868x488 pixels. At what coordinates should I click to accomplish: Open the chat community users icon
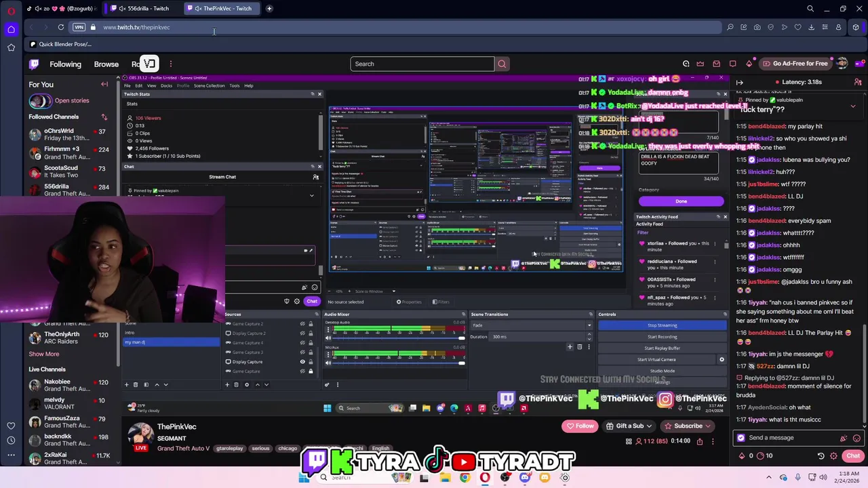(x=858, y=82)
